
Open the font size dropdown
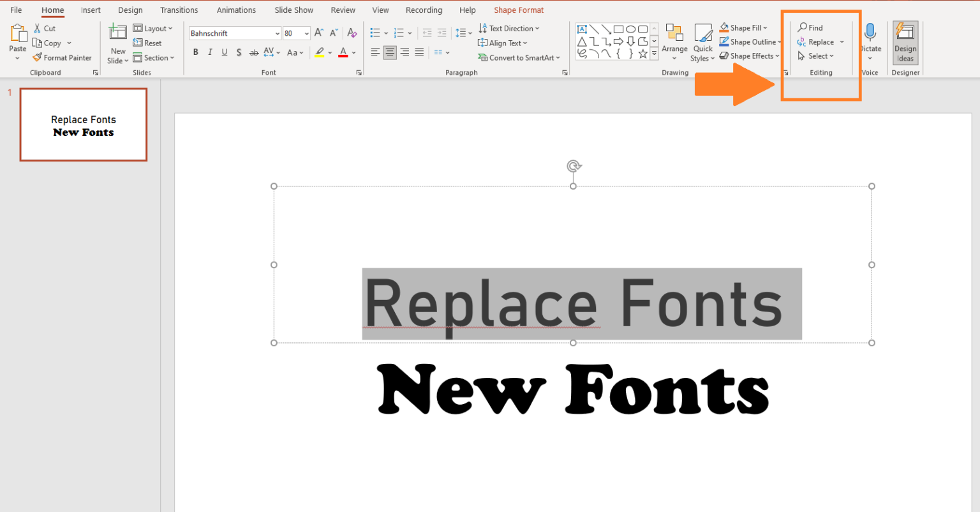click(x=307, y=33)
